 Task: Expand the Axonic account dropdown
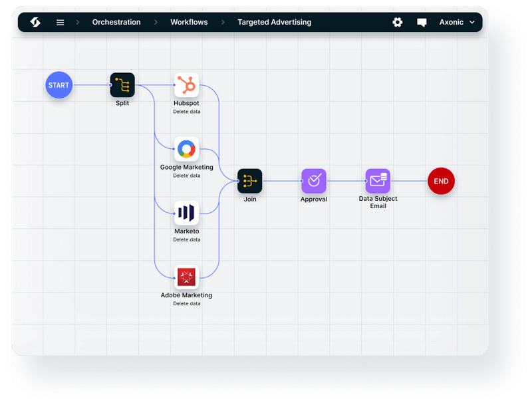(x=458, y=22)
